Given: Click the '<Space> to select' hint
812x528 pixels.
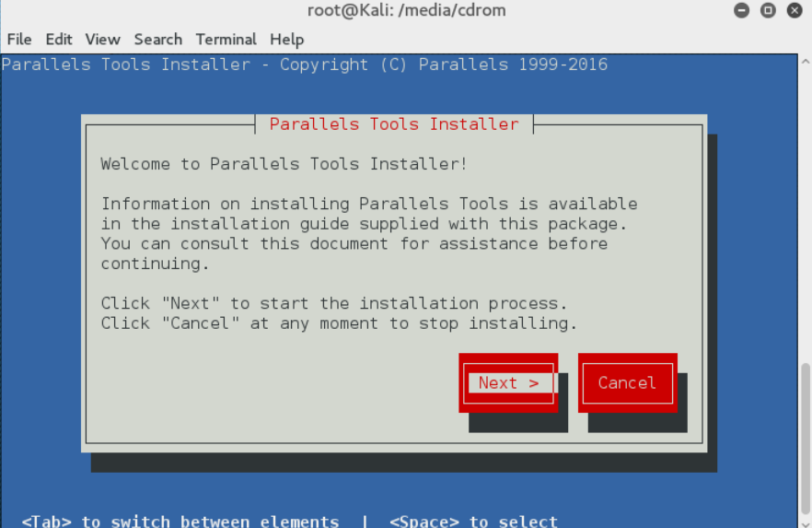Looking at the screenshot, I should click(473, 521).
